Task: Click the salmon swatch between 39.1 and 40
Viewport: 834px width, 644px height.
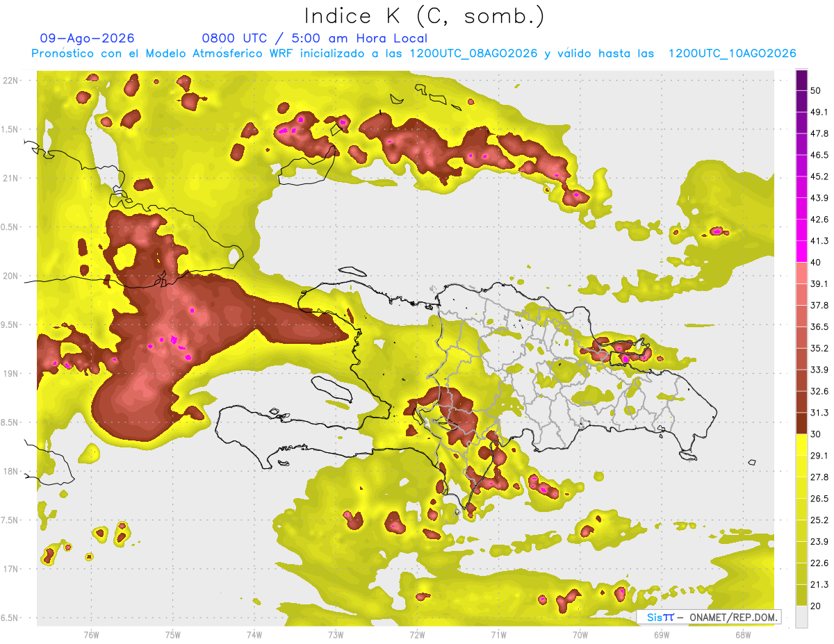Action: click(x=801, y=273)
